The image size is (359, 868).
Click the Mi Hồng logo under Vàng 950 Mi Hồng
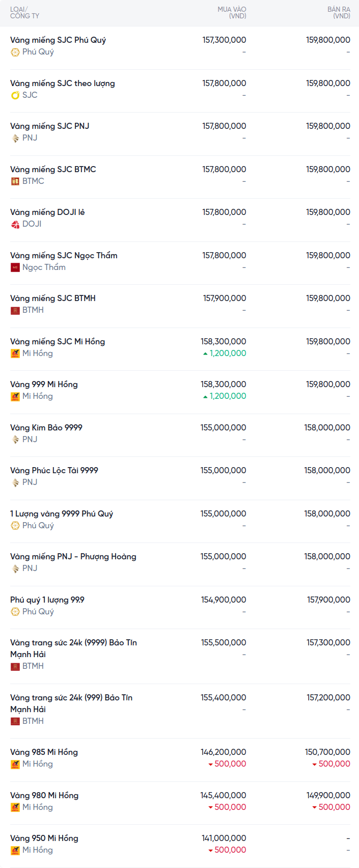tap(15, 850)
